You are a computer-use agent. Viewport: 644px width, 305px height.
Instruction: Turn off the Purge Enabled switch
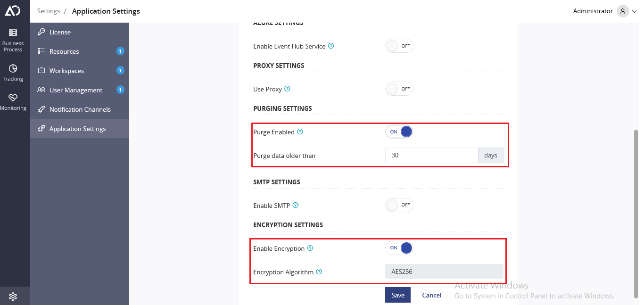[x=399, y=132]
